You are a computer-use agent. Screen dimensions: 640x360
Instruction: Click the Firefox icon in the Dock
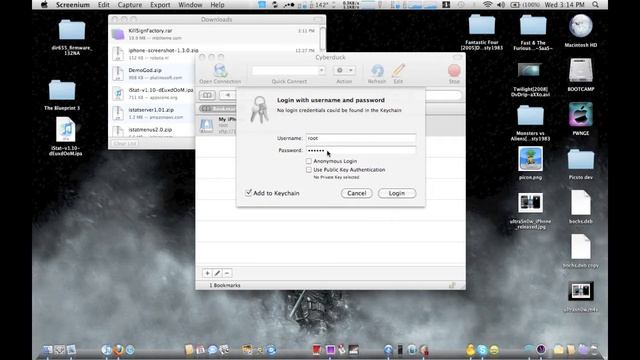pyautogui.click(x=118, y=350)
